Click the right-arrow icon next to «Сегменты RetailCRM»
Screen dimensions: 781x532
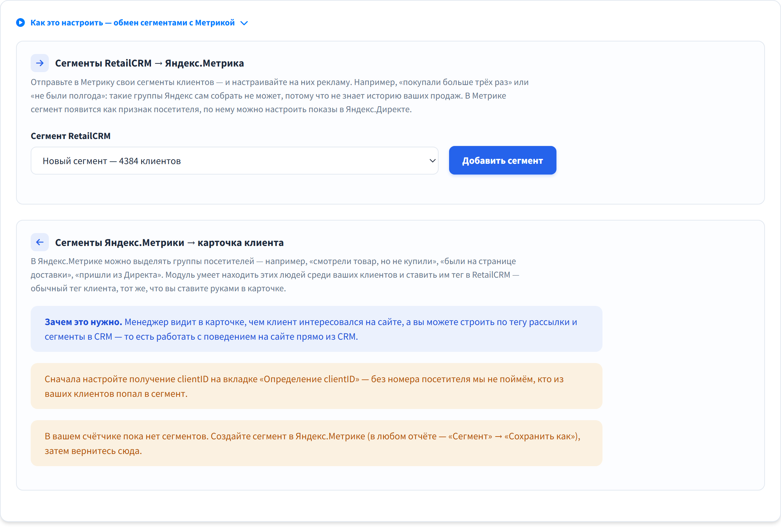coord(40,63)
